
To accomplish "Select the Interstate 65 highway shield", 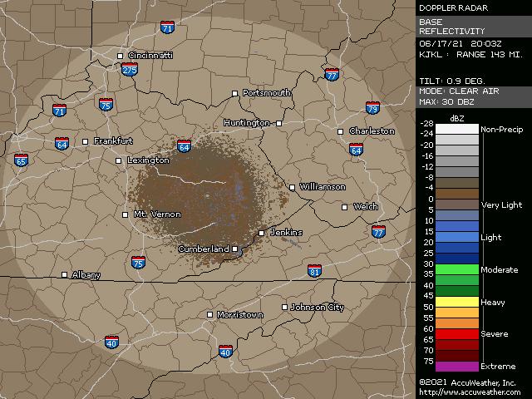I will coord(21,160).
